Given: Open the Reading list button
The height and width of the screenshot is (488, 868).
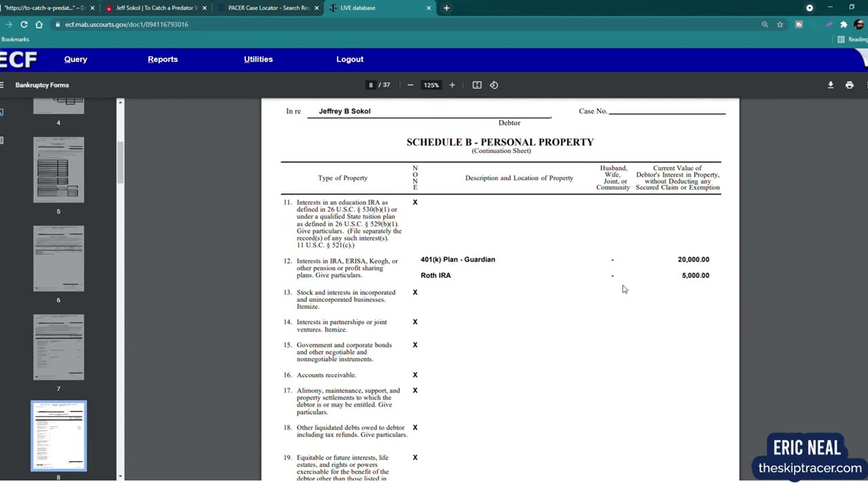Looking at the screenshot, I should 852,39.
